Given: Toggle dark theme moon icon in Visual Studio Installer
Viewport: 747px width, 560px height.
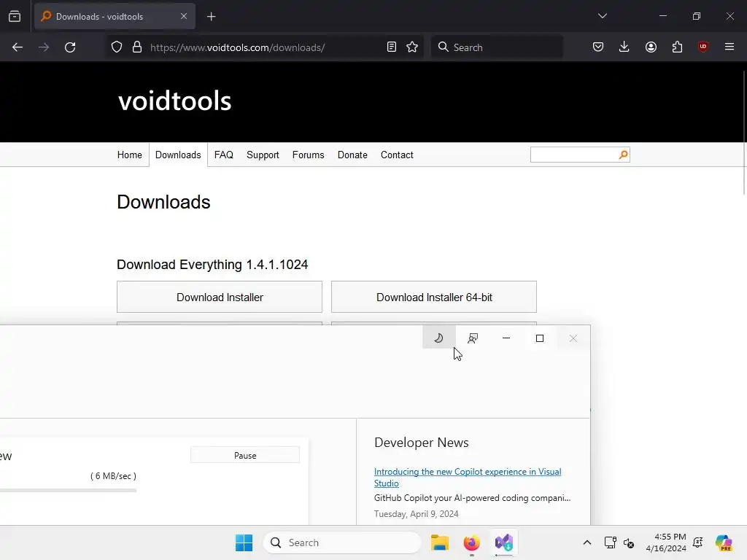Looking at the screenshot, I should (438, 338).
